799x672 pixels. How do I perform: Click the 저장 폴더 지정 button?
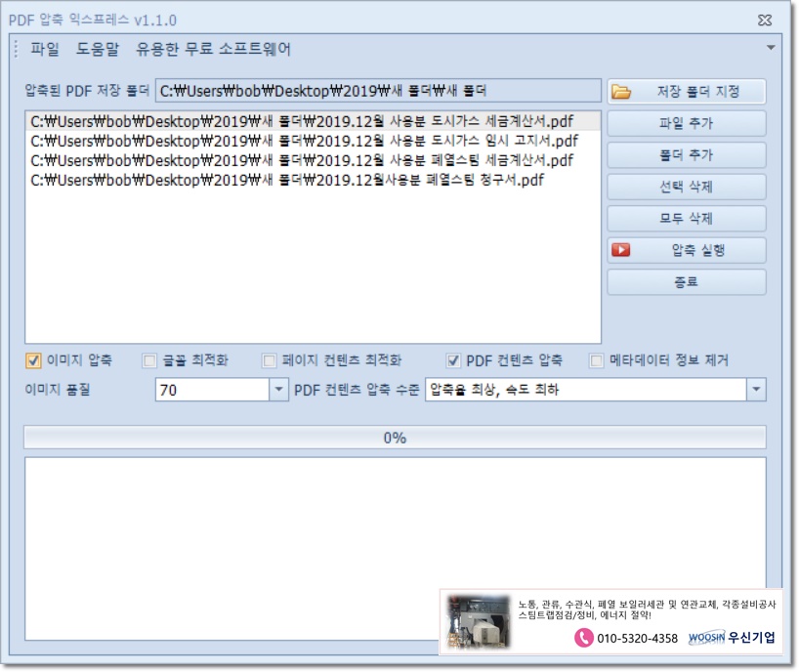click(687, 92)
